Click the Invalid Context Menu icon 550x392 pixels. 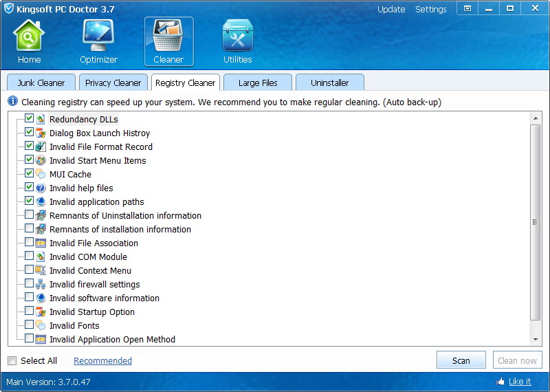tap(41, 270)
